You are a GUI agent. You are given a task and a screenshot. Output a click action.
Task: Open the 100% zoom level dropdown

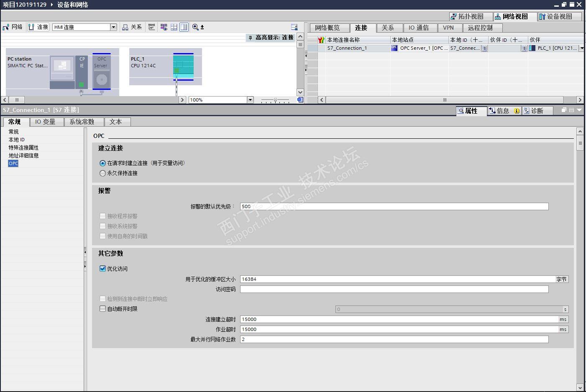pyautogui.click(x=250, y=100)
